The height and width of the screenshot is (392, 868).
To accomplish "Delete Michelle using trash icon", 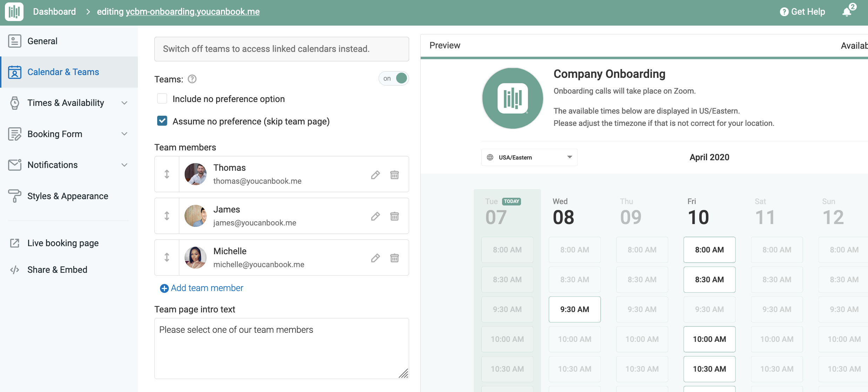I will 394,258.
